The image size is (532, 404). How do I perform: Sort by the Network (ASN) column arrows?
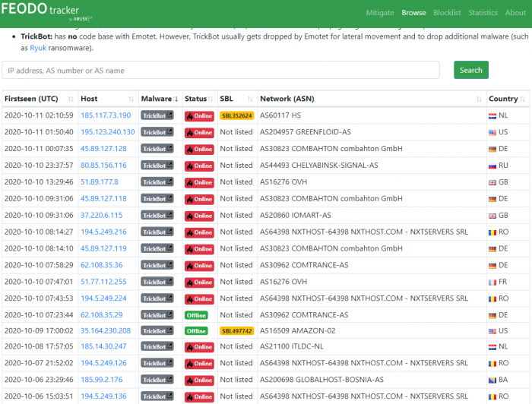tap(480, 99)
